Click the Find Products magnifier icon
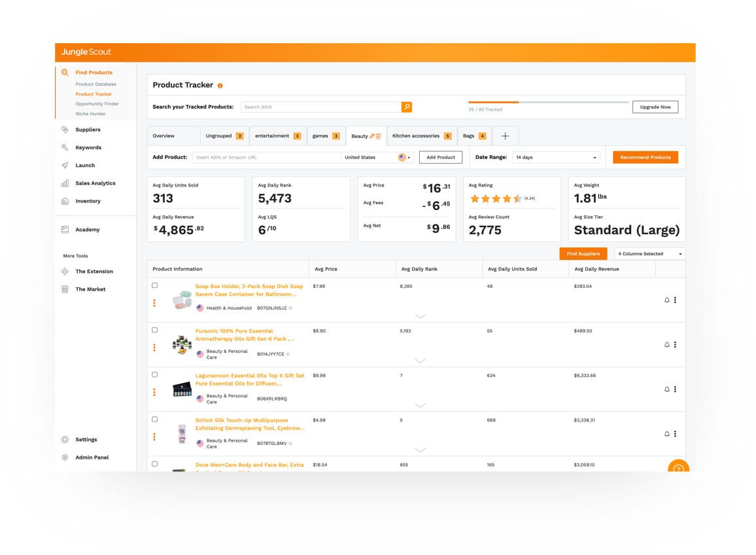Image resolution: width=756 pixels, height=555 pixels. coord(65,73)
